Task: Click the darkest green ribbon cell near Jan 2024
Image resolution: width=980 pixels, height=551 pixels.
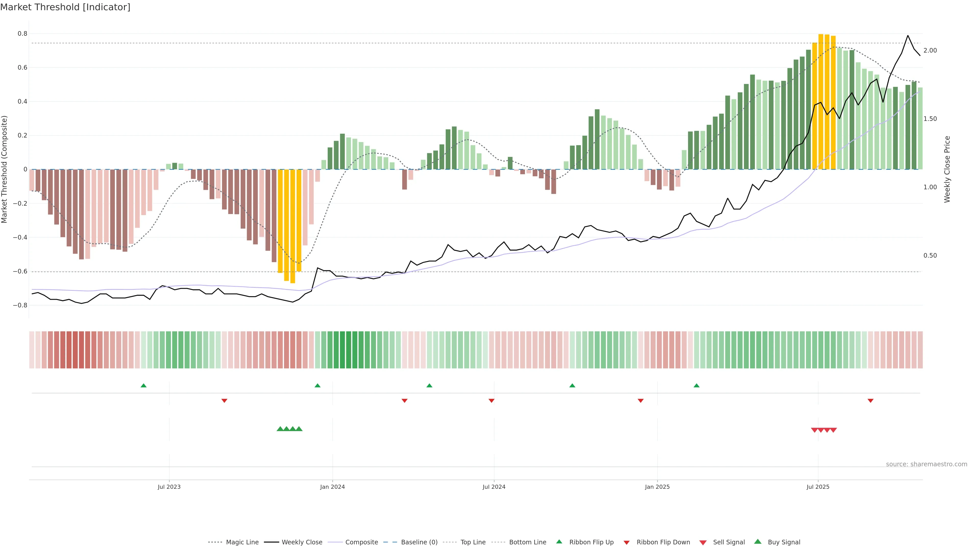Action: point(342,350)
